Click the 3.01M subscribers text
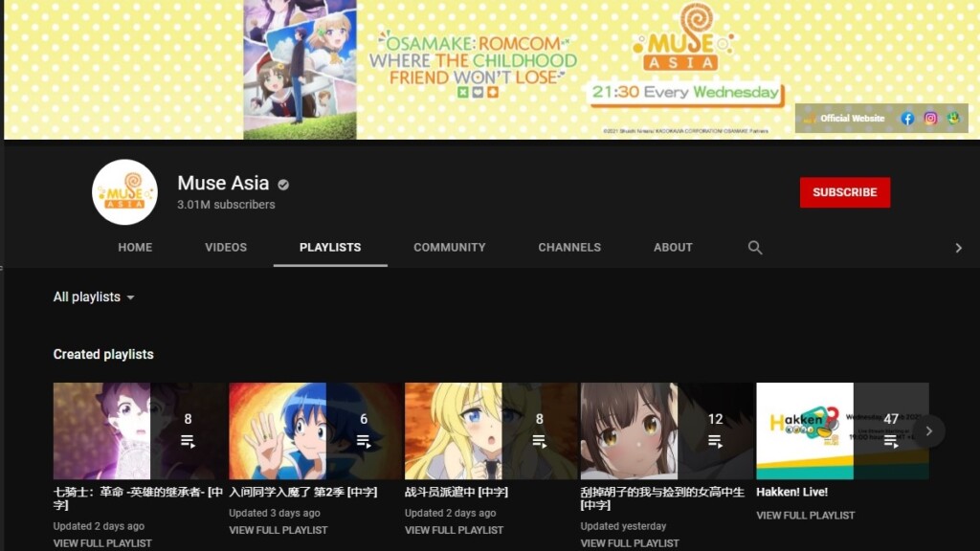Viewport: 980px width, 551px height. (226, 205)
